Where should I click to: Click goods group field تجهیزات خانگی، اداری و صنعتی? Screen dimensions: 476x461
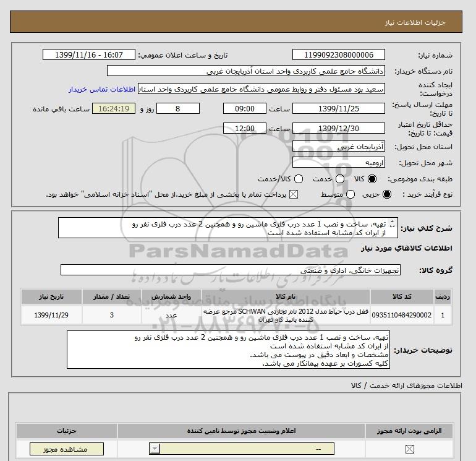[231, 270]
